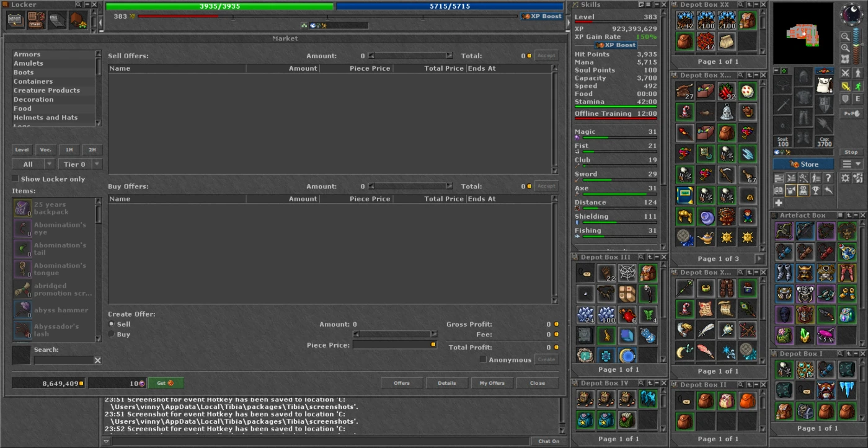Open the Stash icon in Locker
The image size is (868, 448).
[37, 20]
